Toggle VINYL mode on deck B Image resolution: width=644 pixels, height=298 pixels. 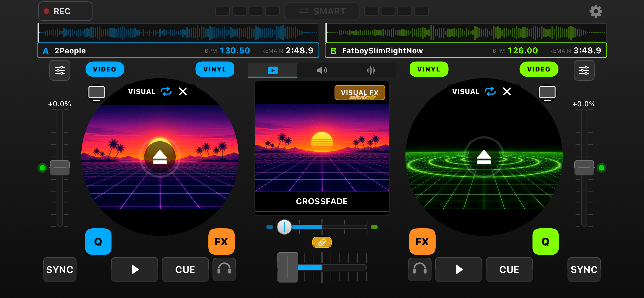point(429,69)
